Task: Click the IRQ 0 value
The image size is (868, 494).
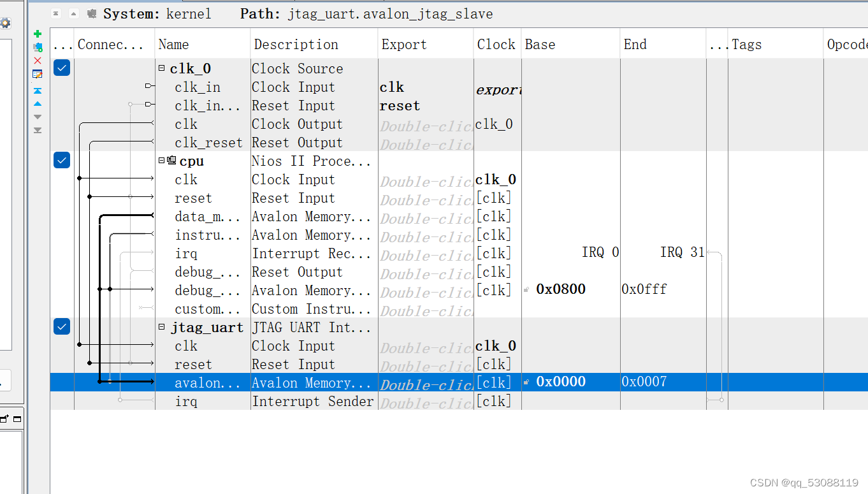Action: click(600, 252)
